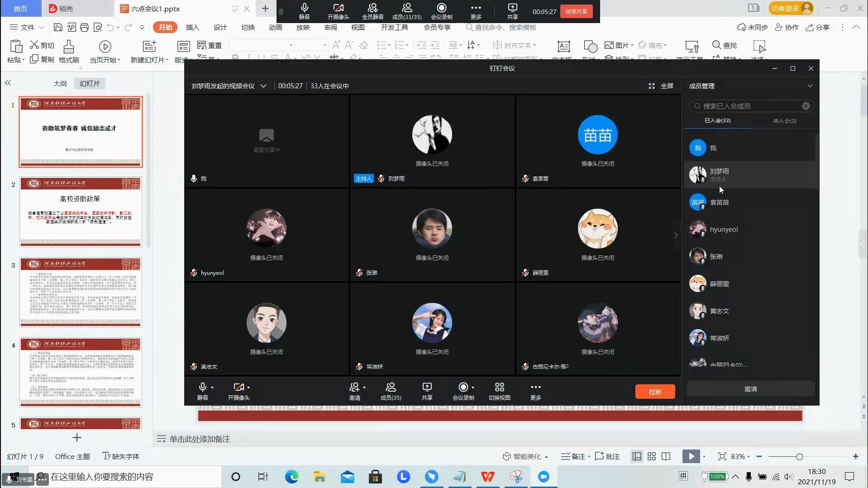This screenshot has height=488, width=868.
Task: Open the 文件 menu in WPS
Action: click(27, 28)
